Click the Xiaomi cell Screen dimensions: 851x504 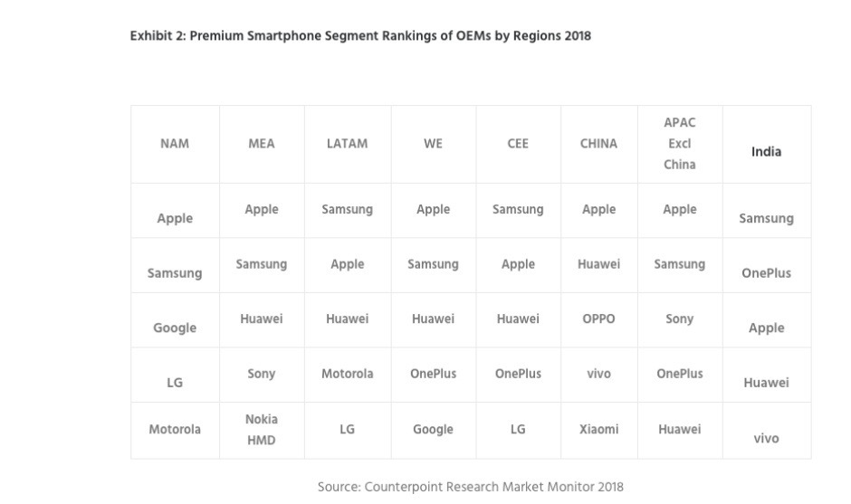pos(598,430)
